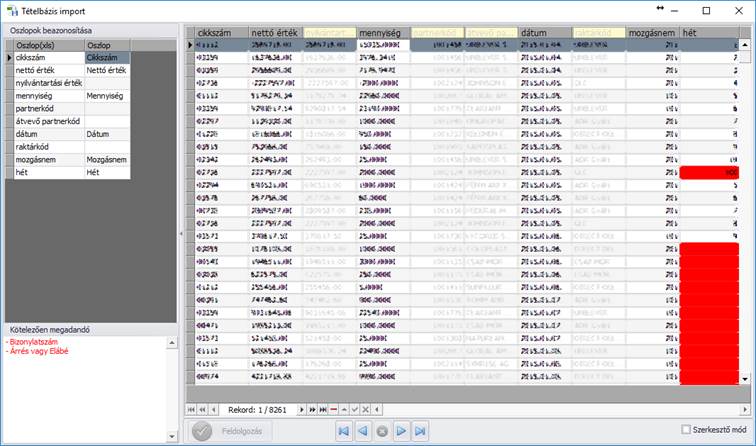Click large blue next step arrow
The image size is (756, 446).
click(x=401, y=431)
